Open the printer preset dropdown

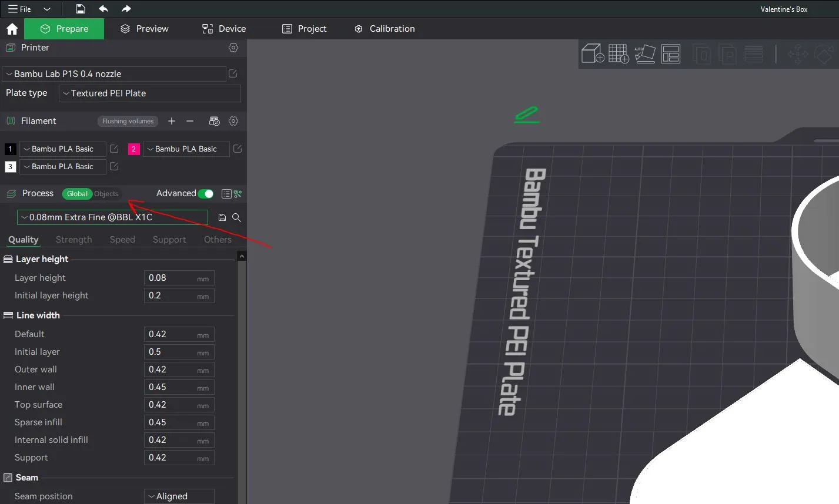(114, 74)
